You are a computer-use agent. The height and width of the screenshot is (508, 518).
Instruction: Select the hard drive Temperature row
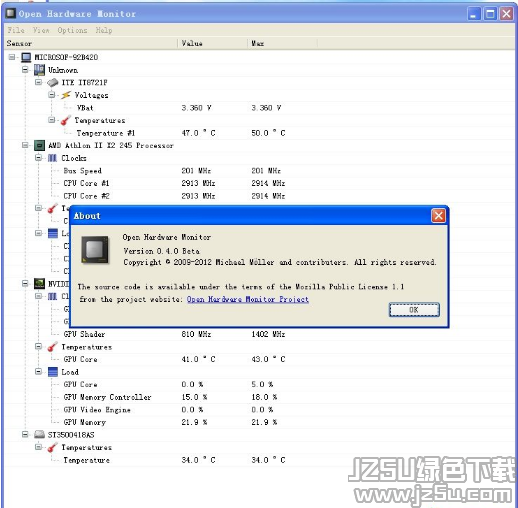click(x=260, y=460)
